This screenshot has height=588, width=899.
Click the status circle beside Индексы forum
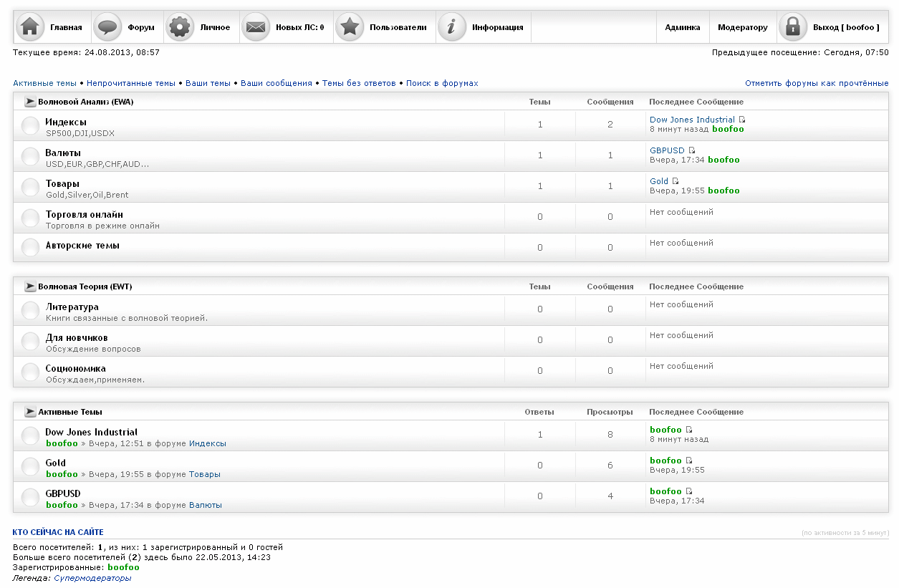pyautogui.click(x=30, y=126)
